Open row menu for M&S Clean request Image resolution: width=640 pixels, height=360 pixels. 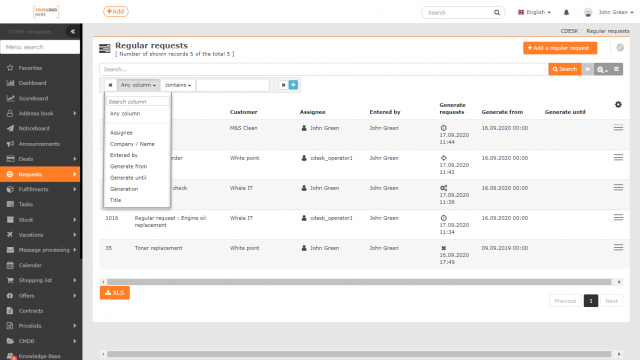tap(618, 128)
